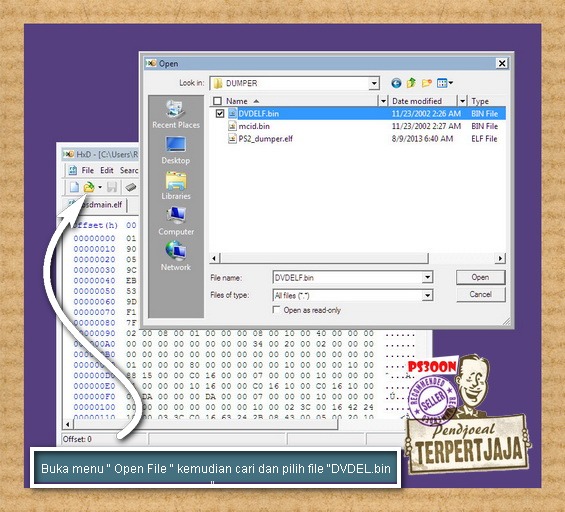Viewport: 565px width, 512px height.
Task: Open Recent Places in sidebar
Action: tap(176, 115)
